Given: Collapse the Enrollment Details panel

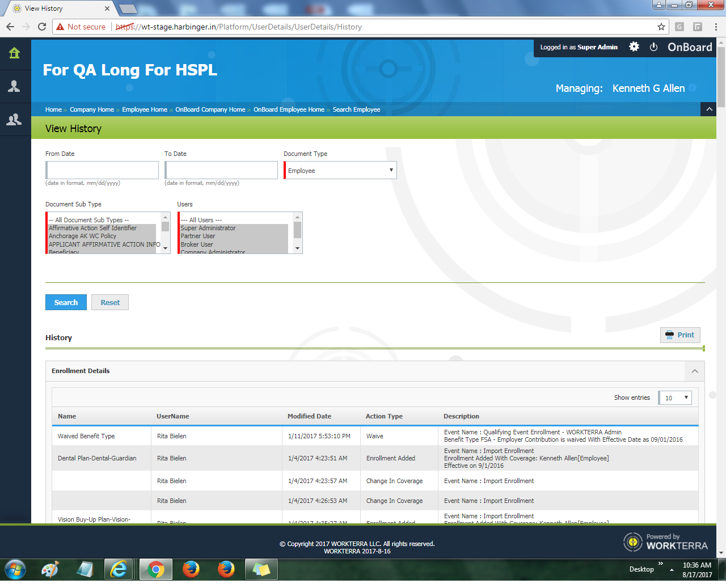Looking at the screenshot, I should point(695,371).
